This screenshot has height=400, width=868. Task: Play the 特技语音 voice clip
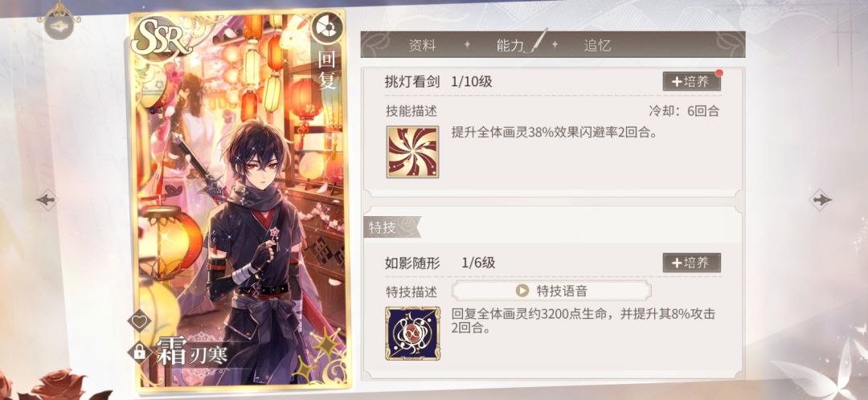(x=551, y=291)
